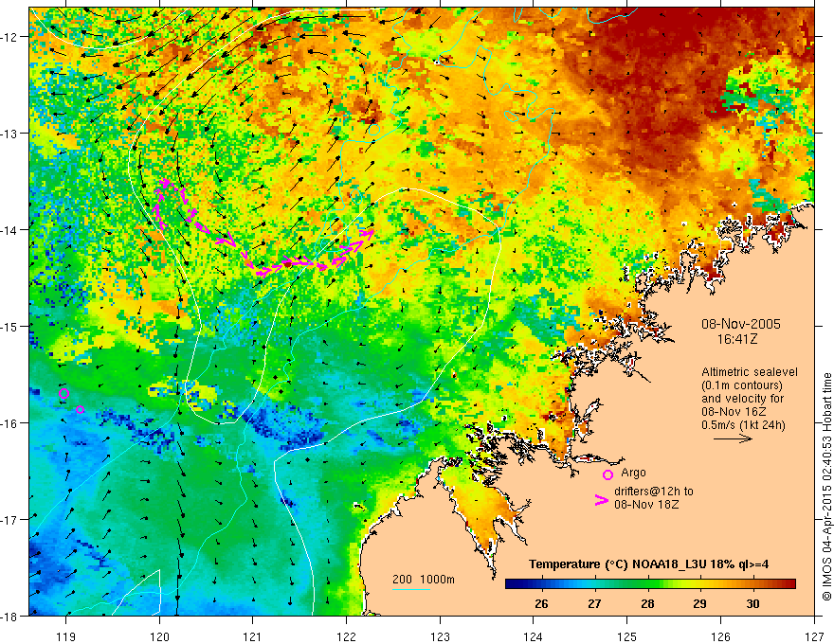Click the longitude axis label 122

point(346,636)
